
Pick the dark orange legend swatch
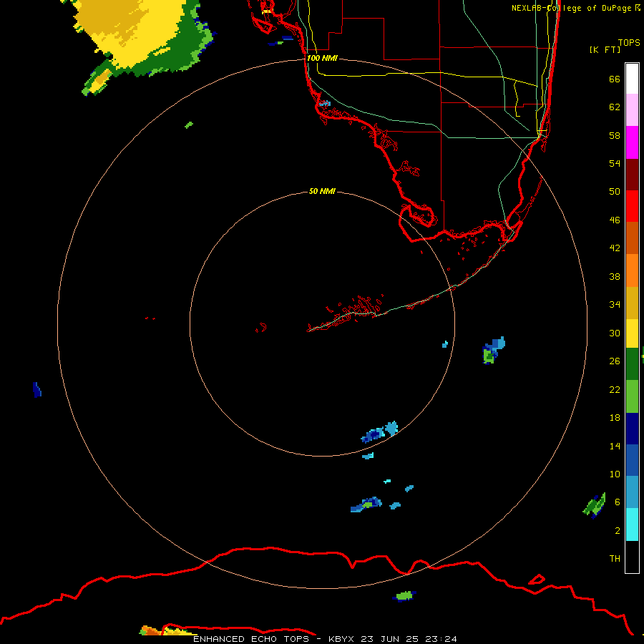pyautogui.click(x=632, y=238)
